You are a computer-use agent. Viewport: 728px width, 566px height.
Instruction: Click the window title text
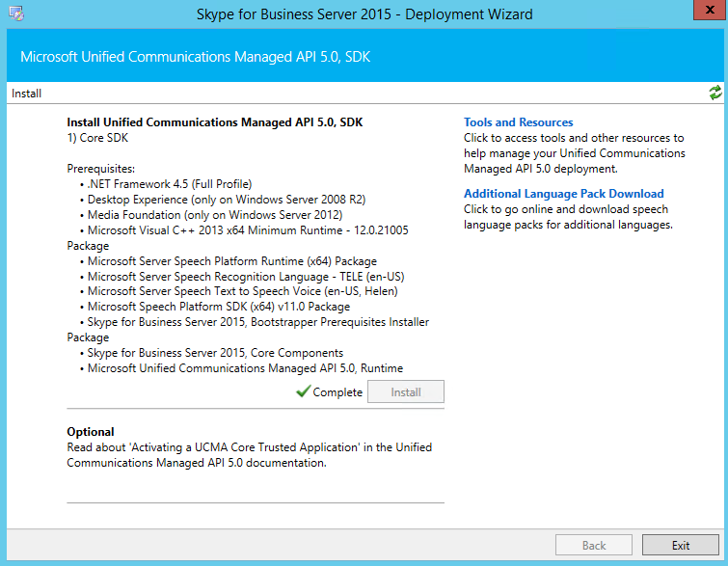pyautogui.click(x=364, y=14)
